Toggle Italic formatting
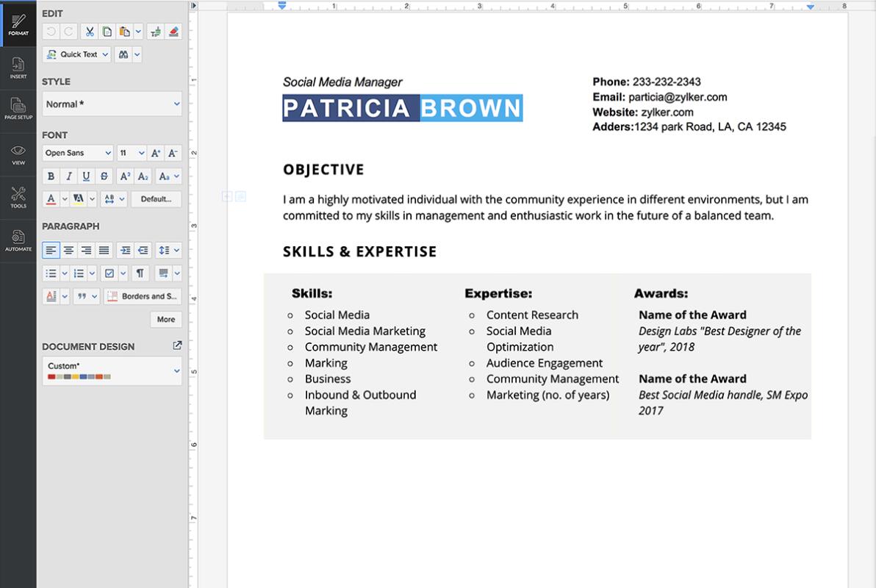The height and width of the screenshot is (588, 876). tap(69, 176)
